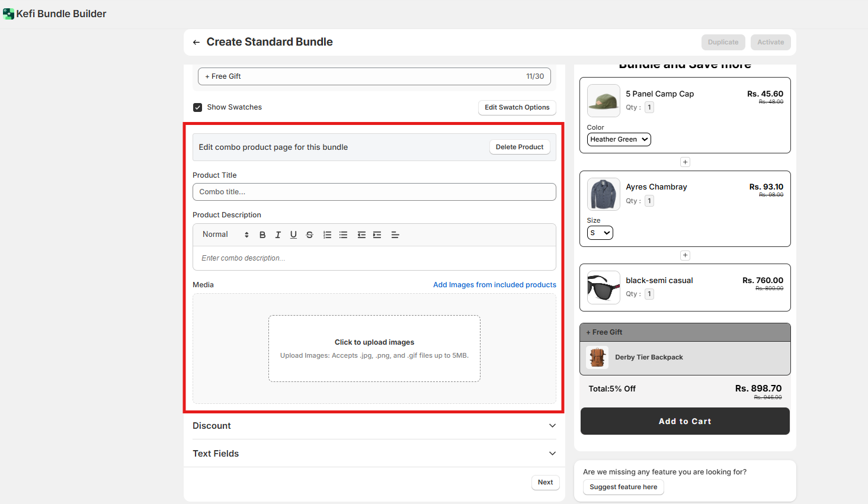This screenshot has width=868, height=504.
Task: Toggle underline formatting in the editor
Action: pos(293,235)
